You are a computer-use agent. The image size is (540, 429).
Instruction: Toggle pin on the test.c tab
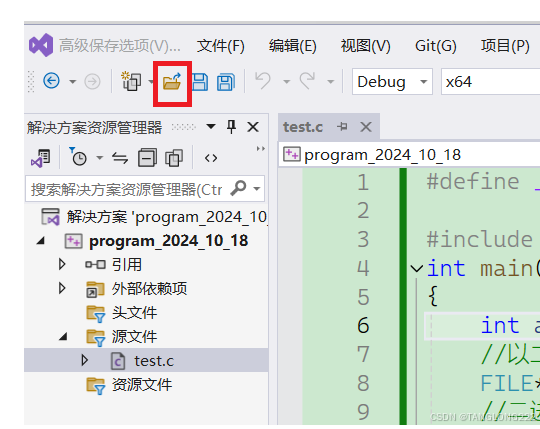(x=342, y=127)
